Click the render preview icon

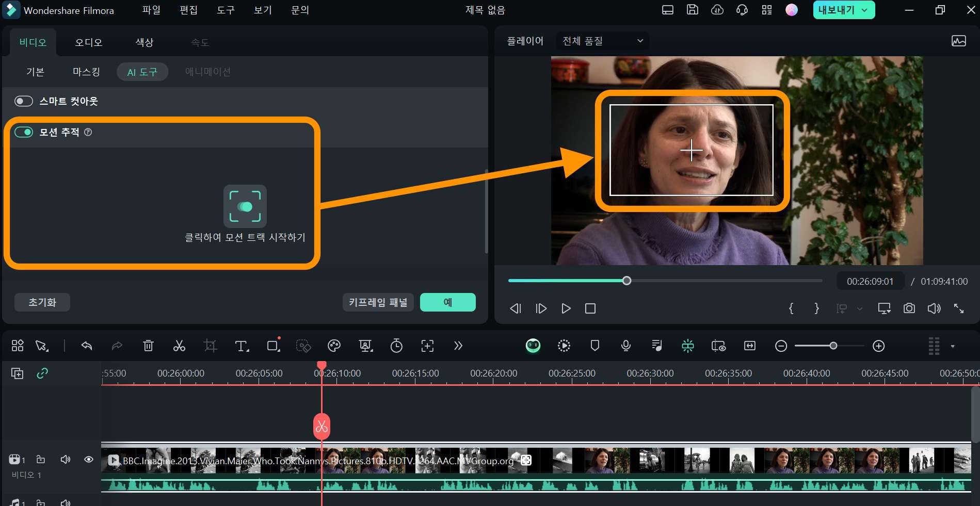(x=564, y=346)
